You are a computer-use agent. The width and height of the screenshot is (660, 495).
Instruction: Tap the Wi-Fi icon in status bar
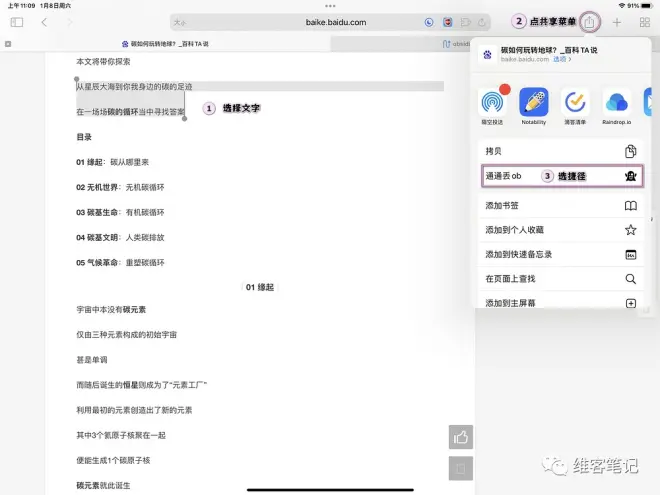pyautogui.click(x=622, y=5)
